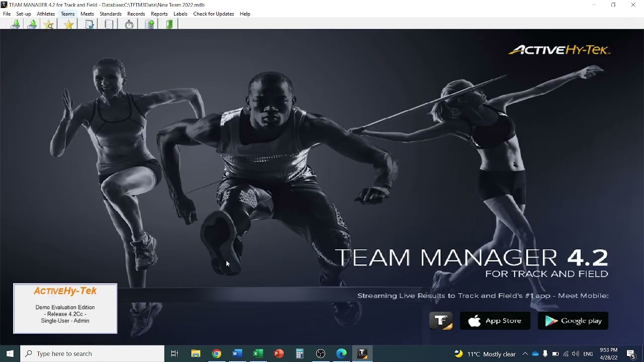Click the document with blue star toolbar icon
This screenshot has width=644, height=362.
click(x=89, y=24)
